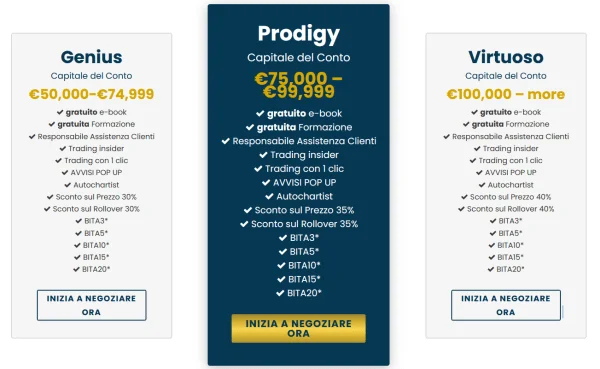Click checkmark beside Genius Responsabile Assistenza Clienti

(32, 136)
